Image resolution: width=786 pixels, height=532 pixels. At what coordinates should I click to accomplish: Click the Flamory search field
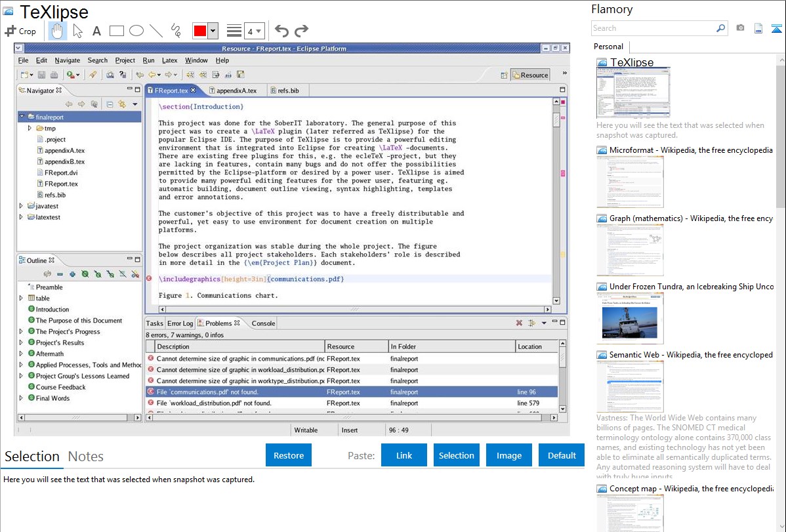(x=653, y=28)
